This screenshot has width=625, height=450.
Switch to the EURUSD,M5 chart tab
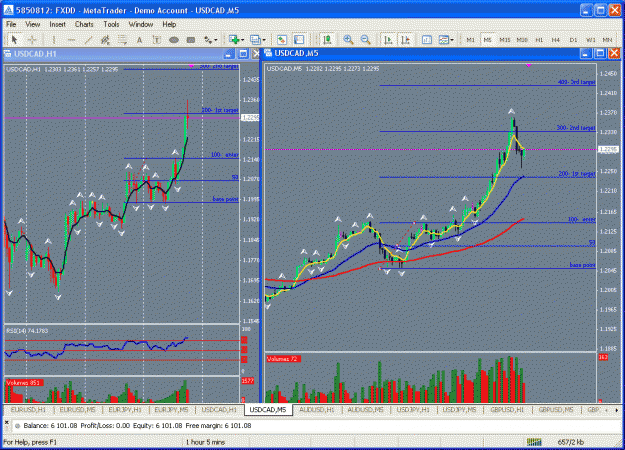[77, 409]
